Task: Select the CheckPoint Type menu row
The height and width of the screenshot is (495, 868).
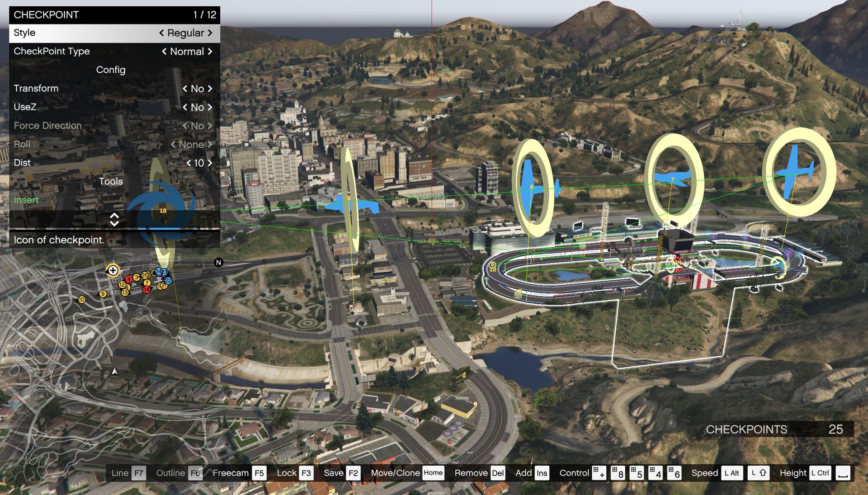Action: pyautogui.click(x=114, y=52)
